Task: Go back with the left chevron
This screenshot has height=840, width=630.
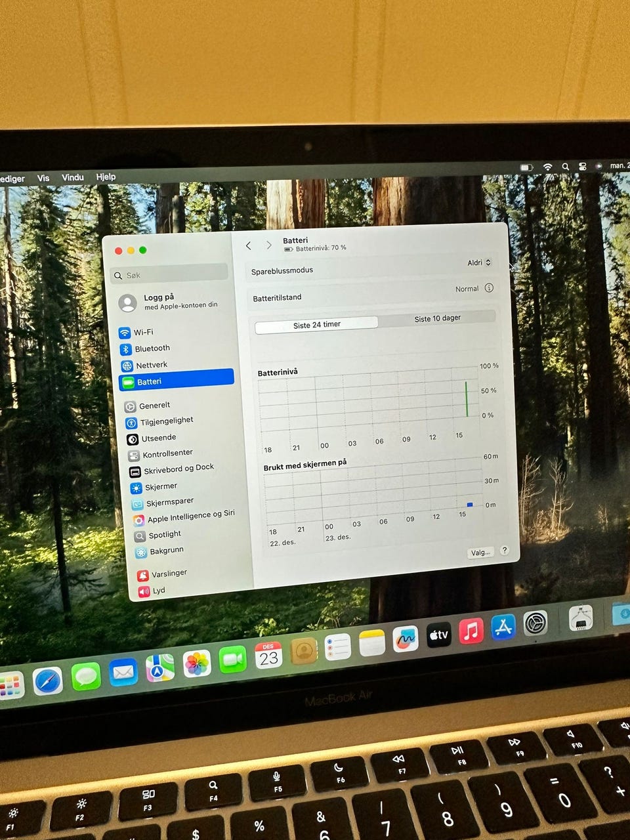Action: click(248, 245)
